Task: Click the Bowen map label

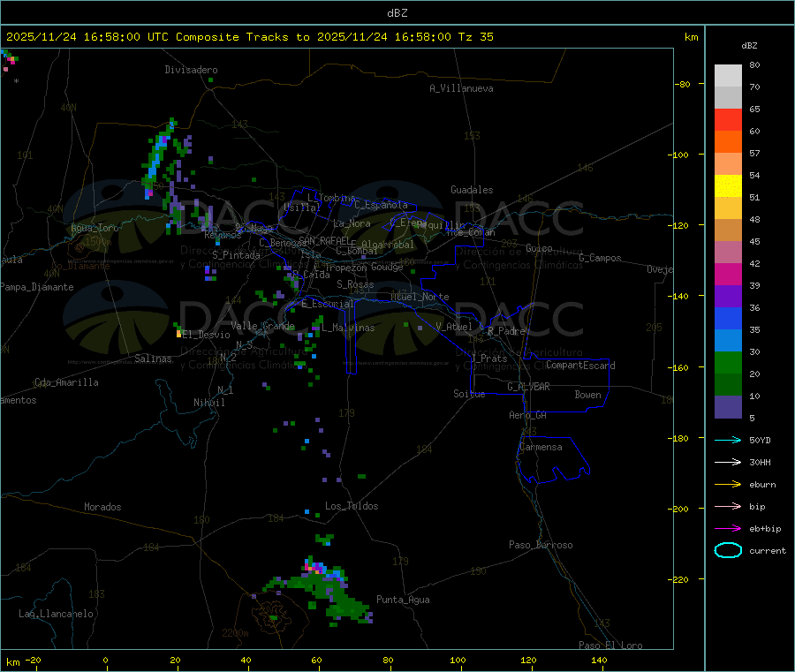Action: pos(587,394)
